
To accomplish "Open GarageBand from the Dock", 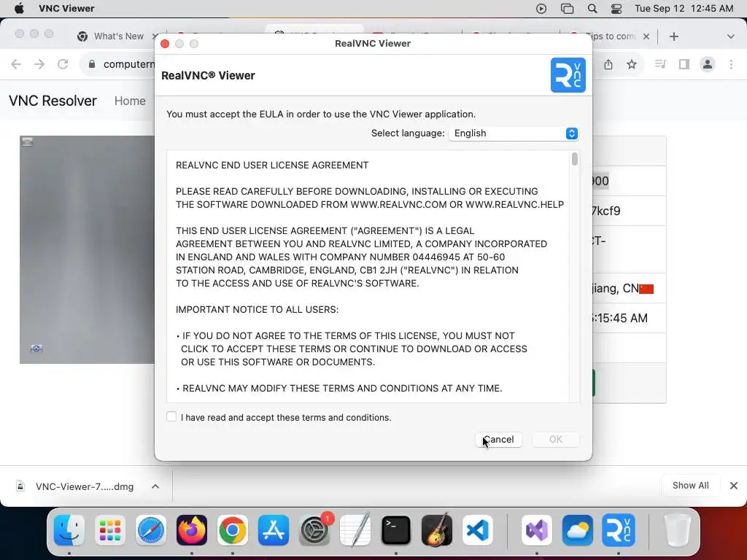I will coord(437,529).
